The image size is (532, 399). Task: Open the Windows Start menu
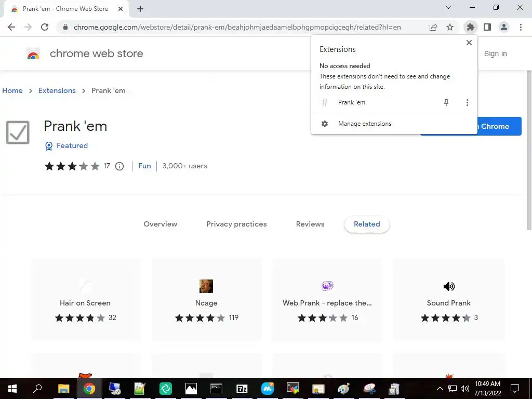tap(12, 389)
